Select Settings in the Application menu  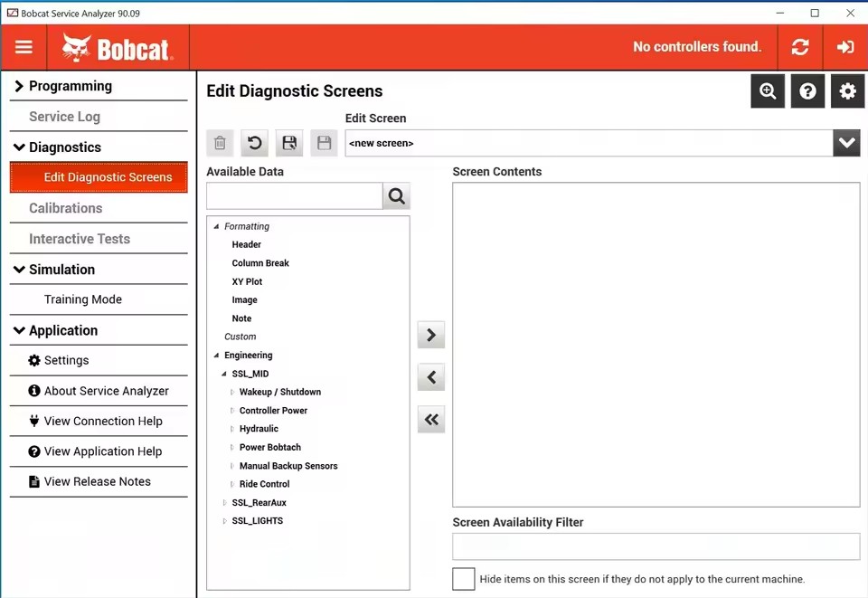tap(66, 360)
